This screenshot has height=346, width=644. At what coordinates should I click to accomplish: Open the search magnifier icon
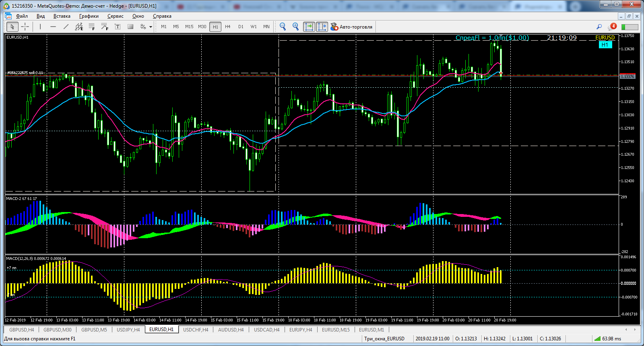click(599, 27)
